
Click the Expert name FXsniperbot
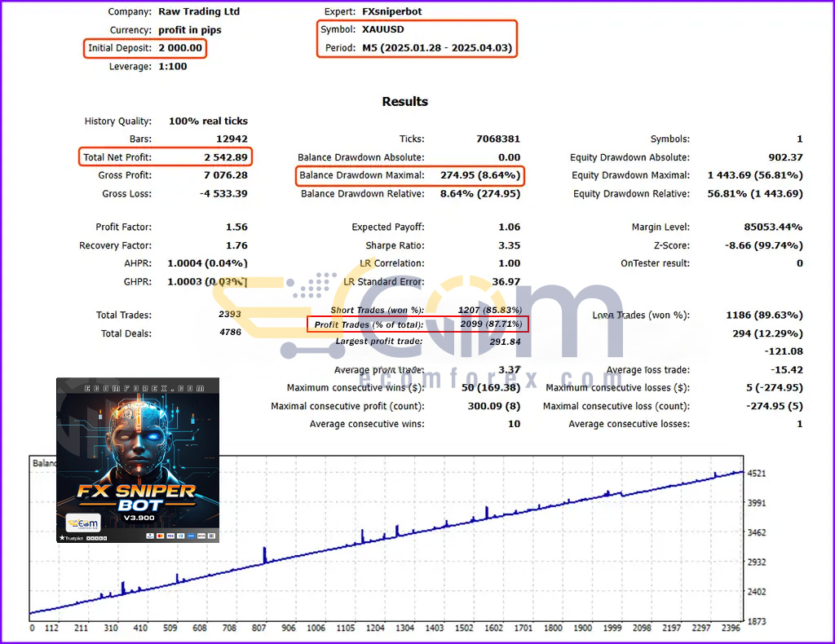click(x=392, y=11)
